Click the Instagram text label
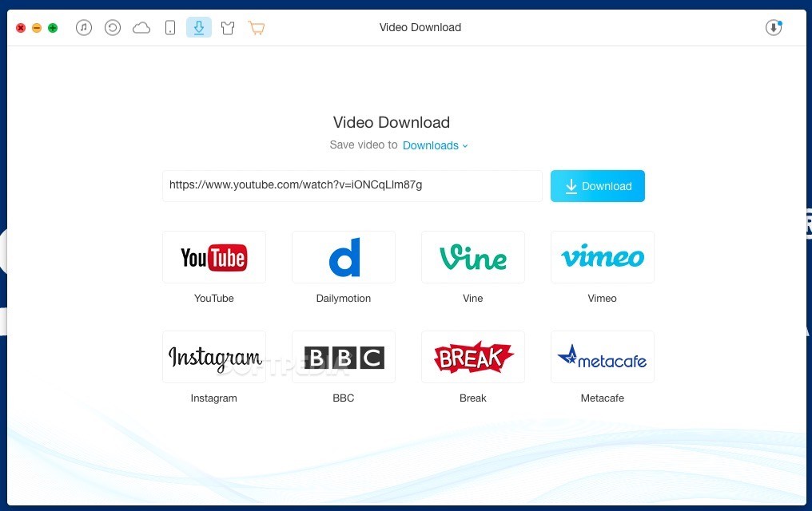The width and height of the screenshot is (812, 511). 214,398
